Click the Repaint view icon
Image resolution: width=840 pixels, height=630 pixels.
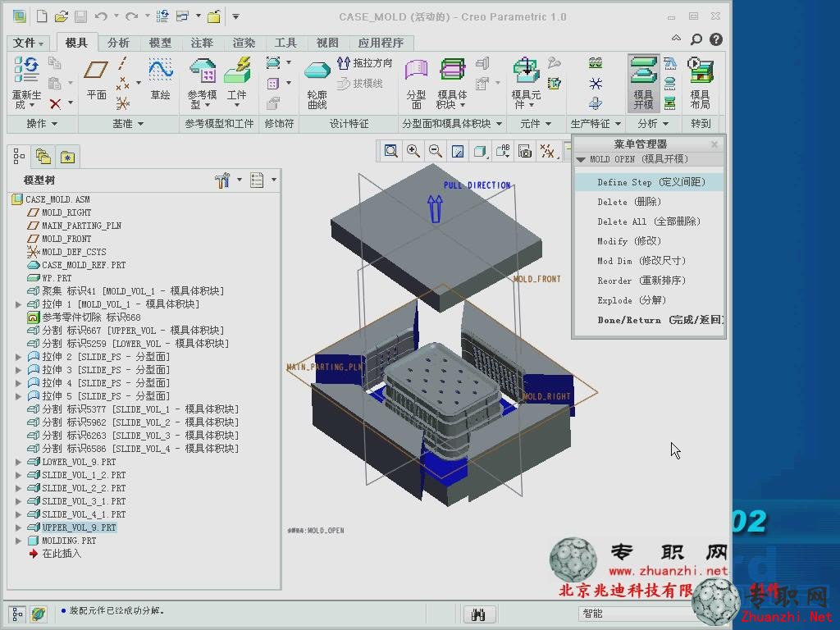(x=458, y=152)
